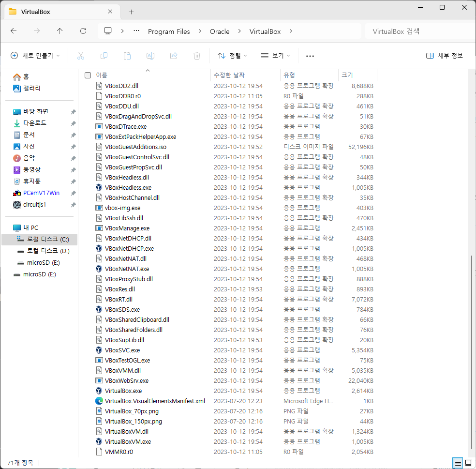
Task: Go forward with the right arrow
Action: 37,31
